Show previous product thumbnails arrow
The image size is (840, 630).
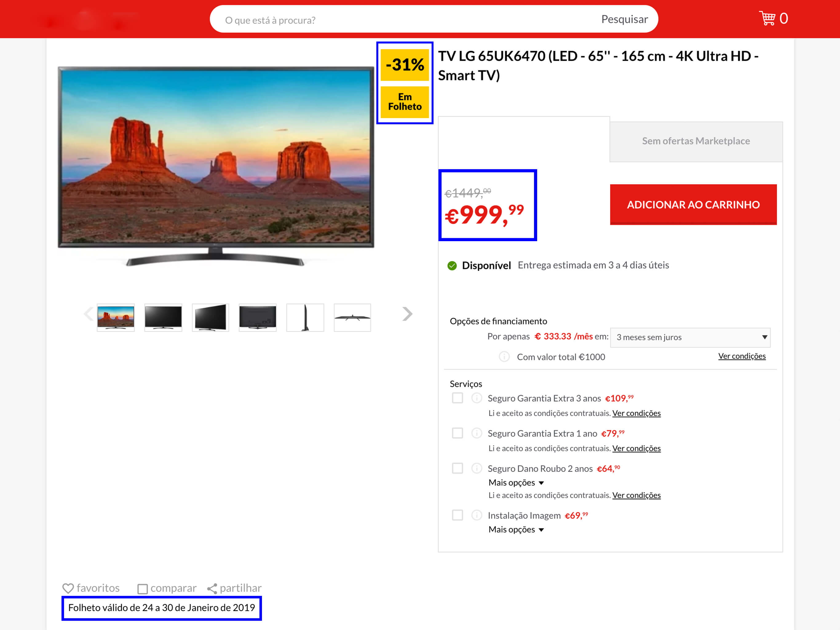pos(89,314)
